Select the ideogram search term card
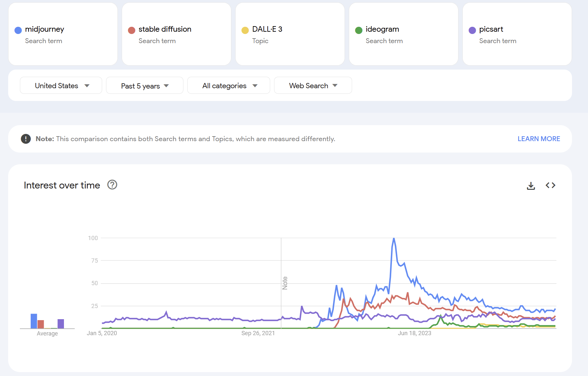The width and height of the screenshot is (588, 376). (404, 34)
